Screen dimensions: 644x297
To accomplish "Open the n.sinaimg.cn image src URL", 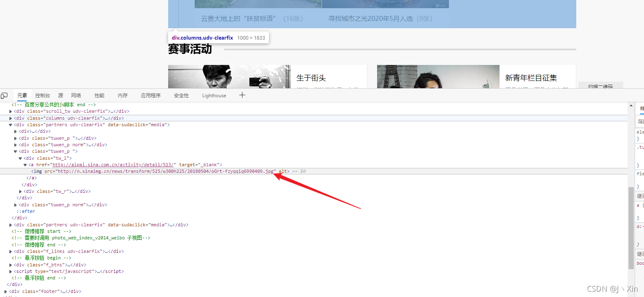I will [165, 171].
